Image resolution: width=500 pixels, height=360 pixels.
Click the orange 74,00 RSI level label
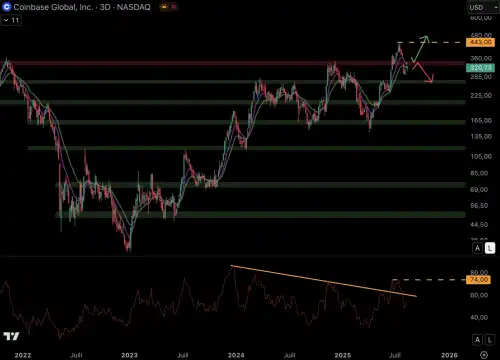click(479, 280)
